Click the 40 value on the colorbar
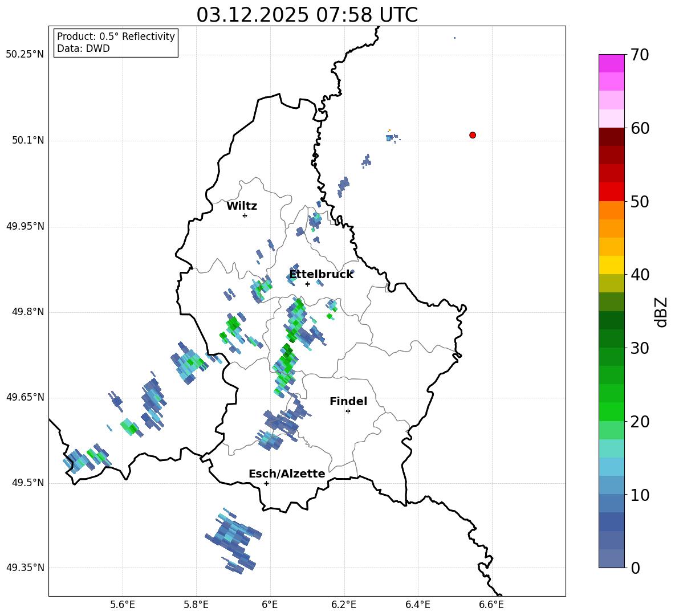 tap(640, 275)
